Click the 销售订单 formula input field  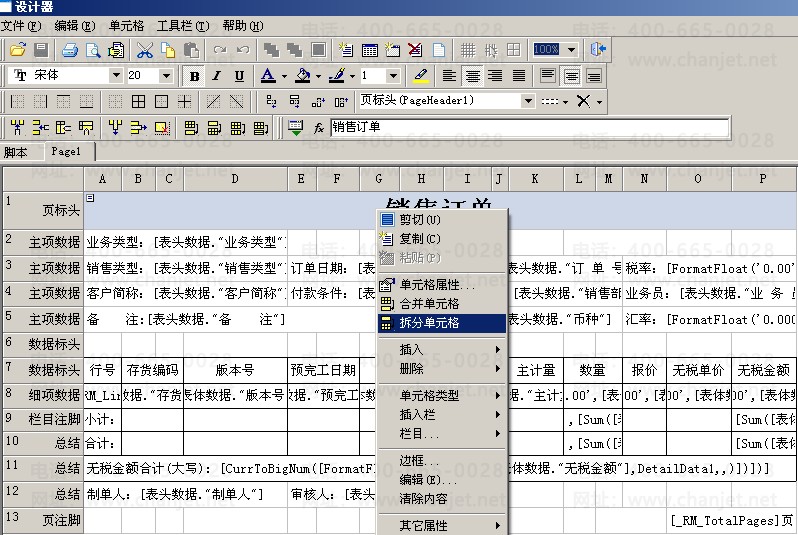pyautogui.click(x=530, y=127)
